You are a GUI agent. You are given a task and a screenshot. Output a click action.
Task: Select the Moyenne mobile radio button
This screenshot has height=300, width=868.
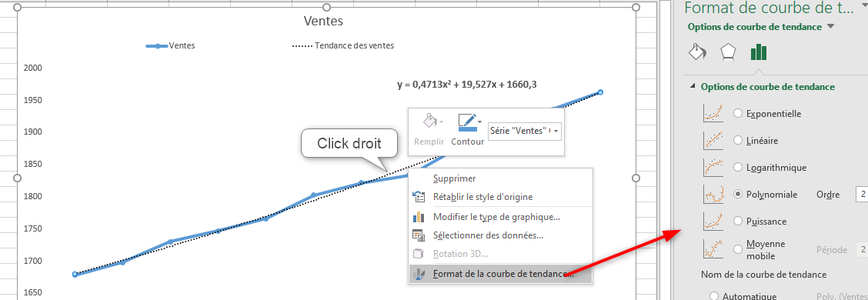point(737,250)
